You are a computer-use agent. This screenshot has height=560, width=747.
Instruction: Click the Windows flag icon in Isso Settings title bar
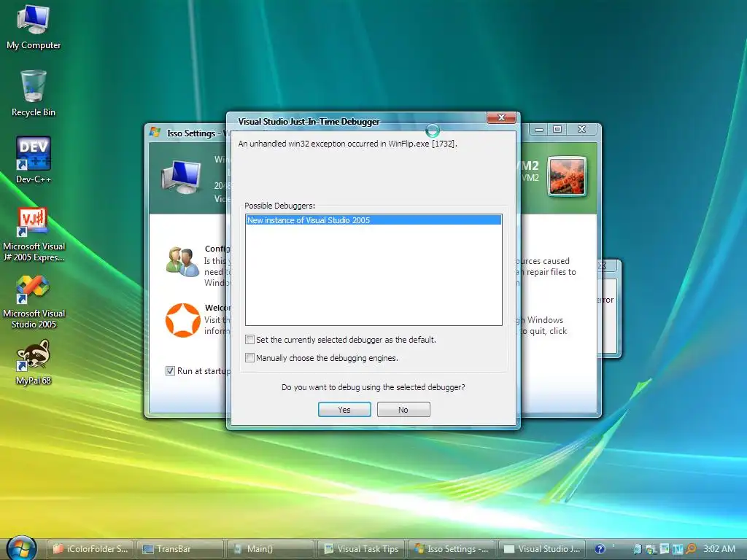point(155,132)
